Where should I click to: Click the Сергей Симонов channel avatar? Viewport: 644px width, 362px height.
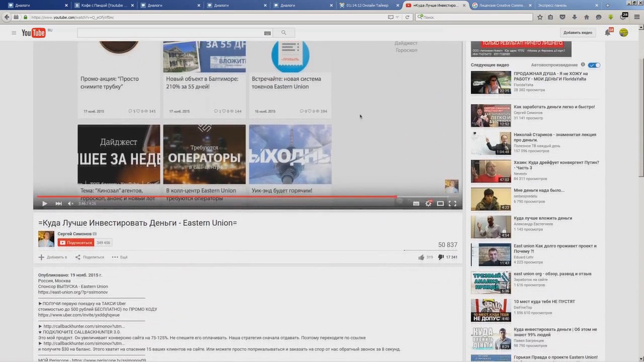click(x=46, y=239)
